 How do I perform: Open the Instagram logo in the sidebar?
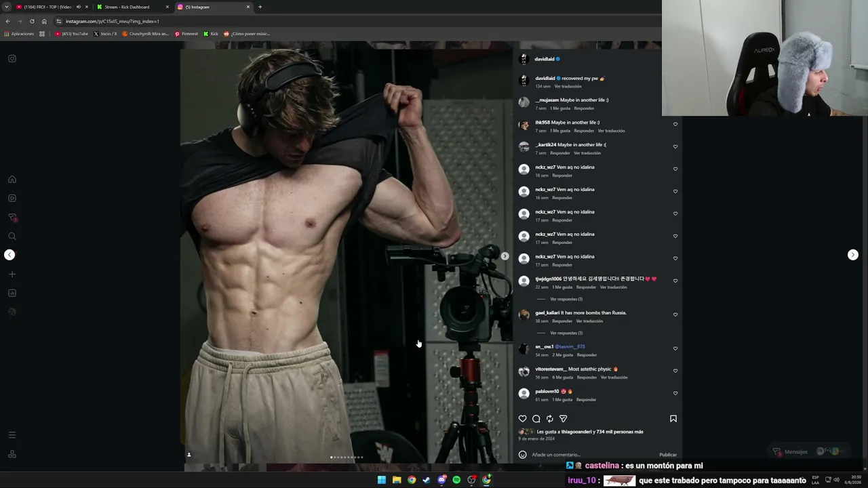(x=12, y=59)
